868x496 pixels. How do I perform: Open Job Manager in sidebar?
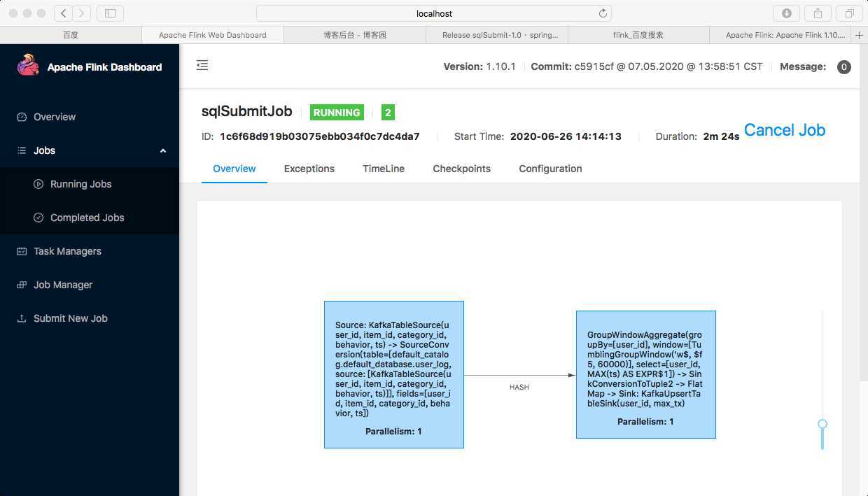pyautogui.click(x=63, y=285)
